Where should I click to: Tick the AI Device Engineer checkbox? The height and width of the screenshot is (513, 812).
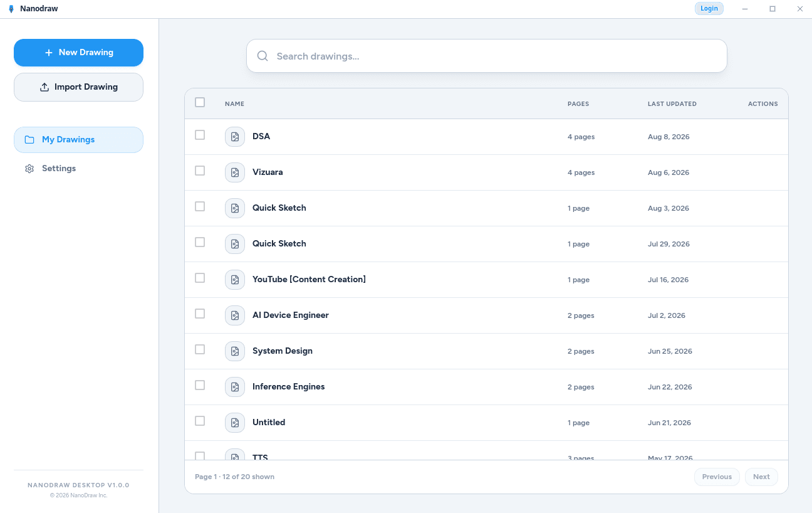(x=200, y=314)
